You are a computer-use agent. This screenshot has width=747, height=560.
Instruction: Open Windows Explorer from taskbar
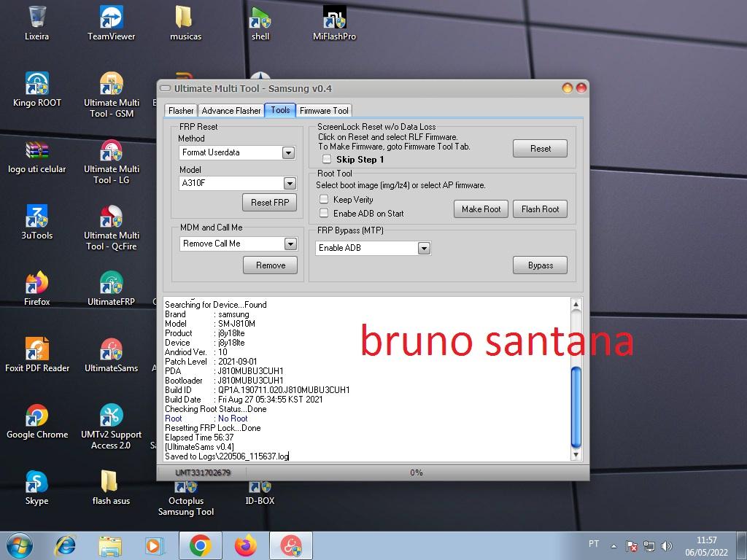[110, 545]
